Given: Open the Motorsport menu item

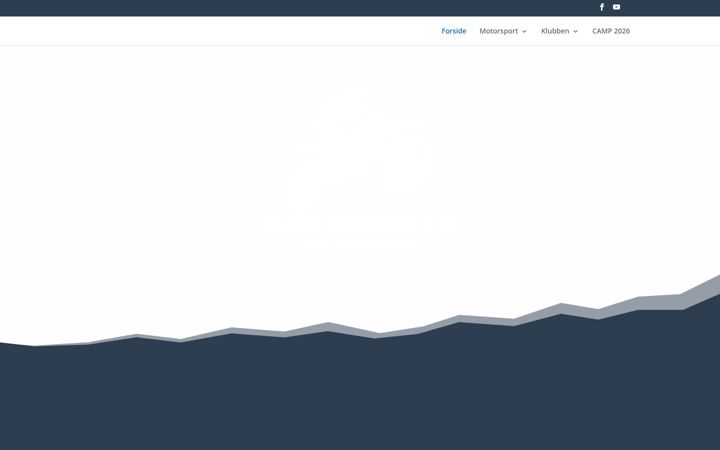Looking at the screenshot, I should [498, 31].
